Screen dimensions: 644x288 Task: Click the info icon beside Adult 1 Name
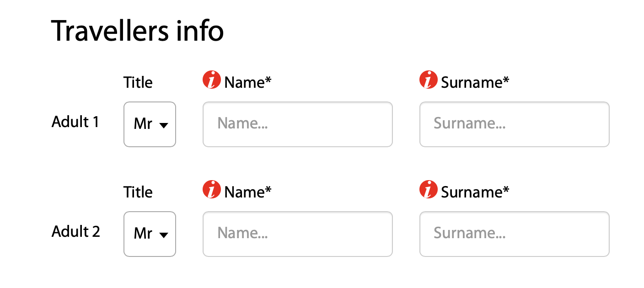[x=212, y=80]
